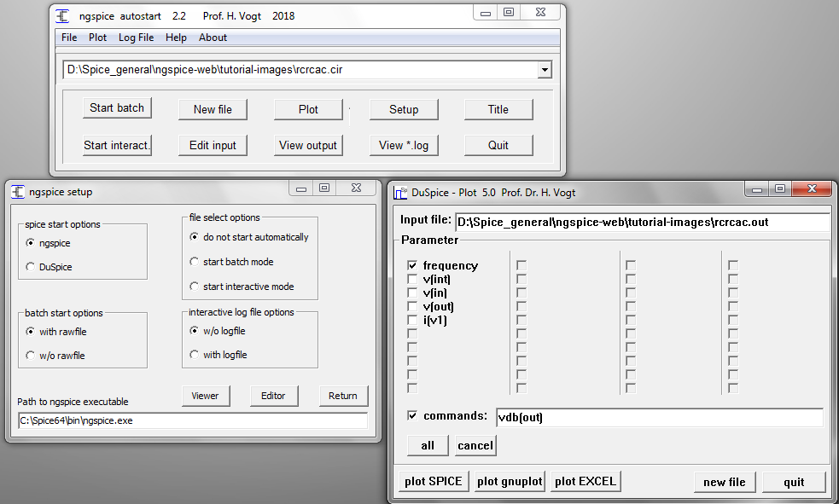Click the ngspice executable path field
The height and width of the screenshot is (504, 839).
[192, 420]
